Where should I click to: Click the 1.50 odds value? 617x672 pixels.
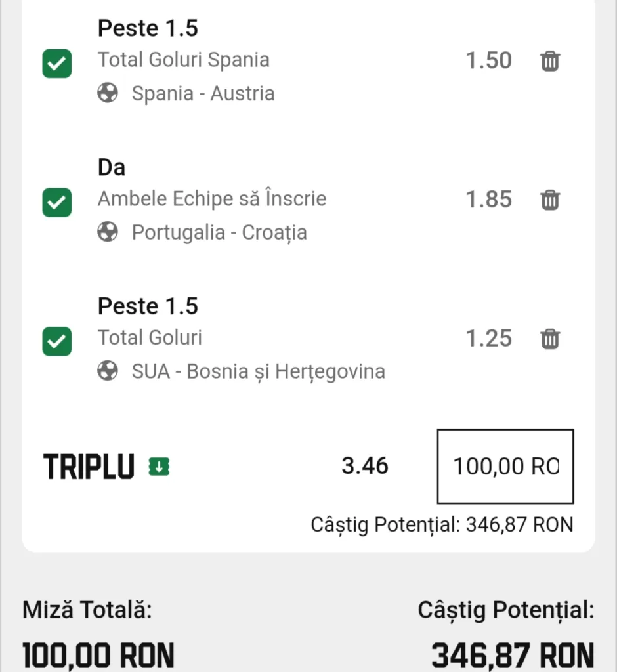(489, 60)
